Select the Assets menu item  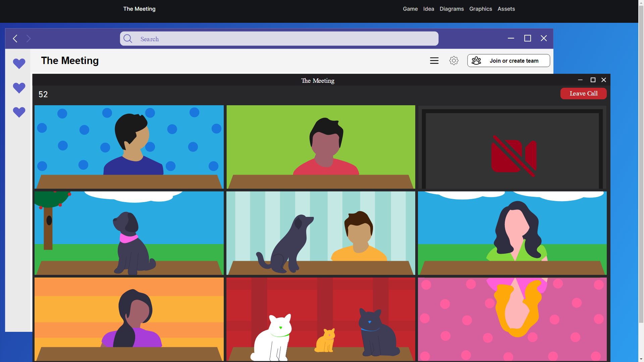pyautogui.click(x=506, y=9)
